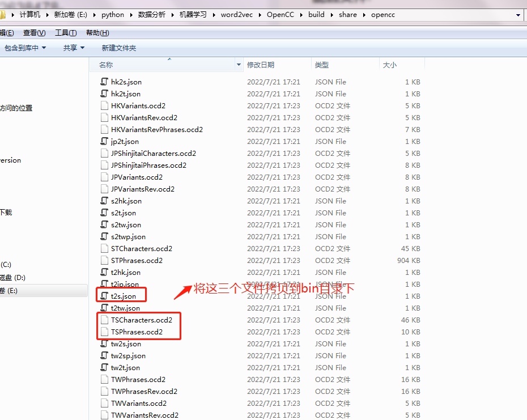This screenshot has height=420, width=527.
Task: Click the 904 KB size of STPhrases.ocd2
Action: [x=409, y=261]
